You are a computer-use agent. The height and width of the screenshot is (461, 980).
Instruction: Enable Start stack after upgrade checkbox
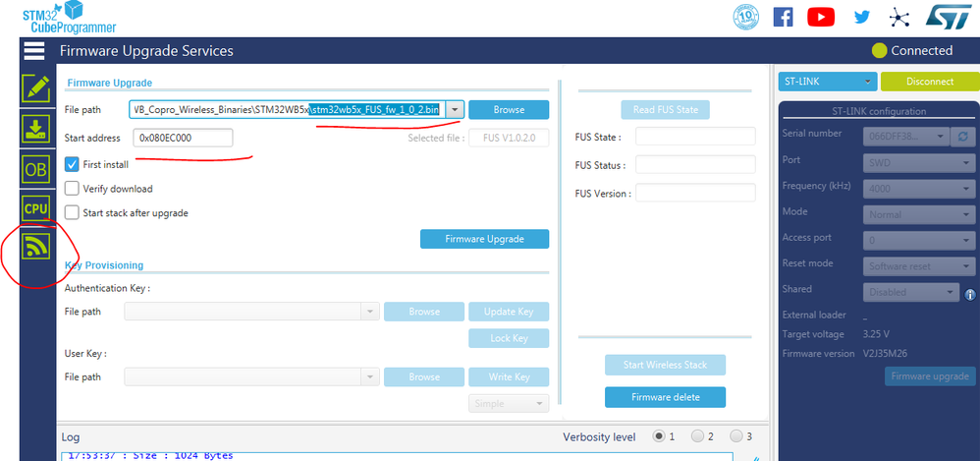(72, 212)
